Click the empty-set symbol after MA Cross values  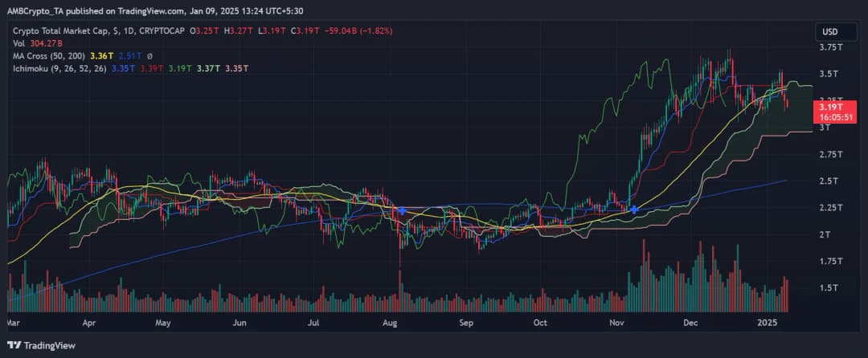pyautogui.click(x=149, y=56)
